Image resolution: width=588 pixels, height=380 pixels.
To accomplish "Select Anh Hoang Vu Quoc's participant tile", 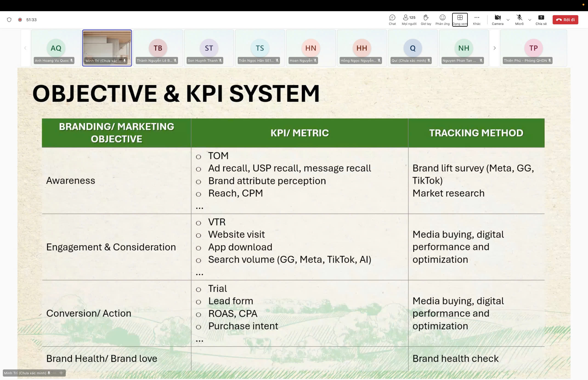I will [56, 48].
